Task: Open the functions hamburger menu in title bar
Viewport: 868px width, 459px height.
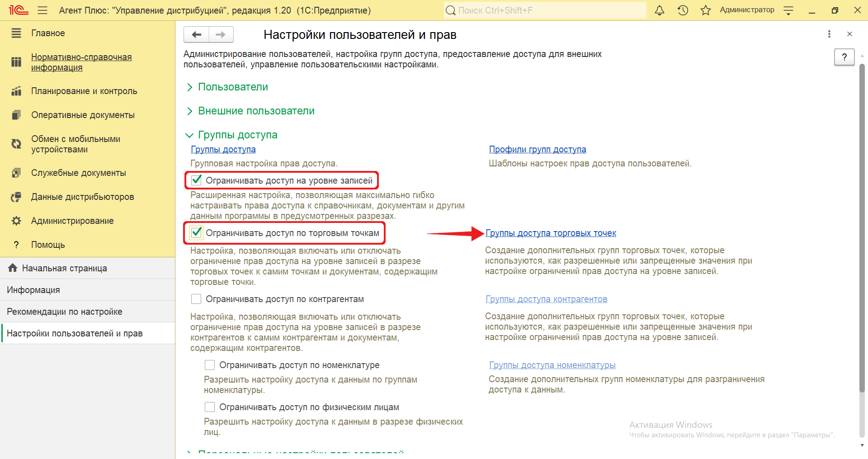Action: coord(42,10)
